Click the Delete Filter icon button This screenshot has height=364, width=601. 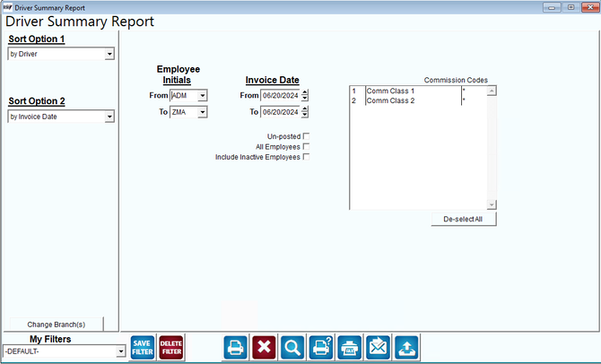pyautogui.click(x=171, y=348)
